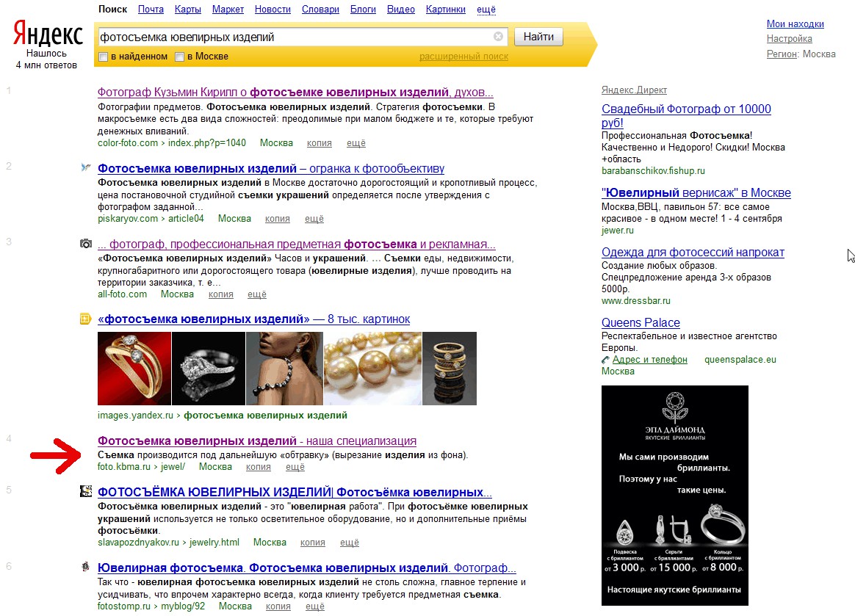Expand "ещё" under piskaryov.com result

pos(314,219)
